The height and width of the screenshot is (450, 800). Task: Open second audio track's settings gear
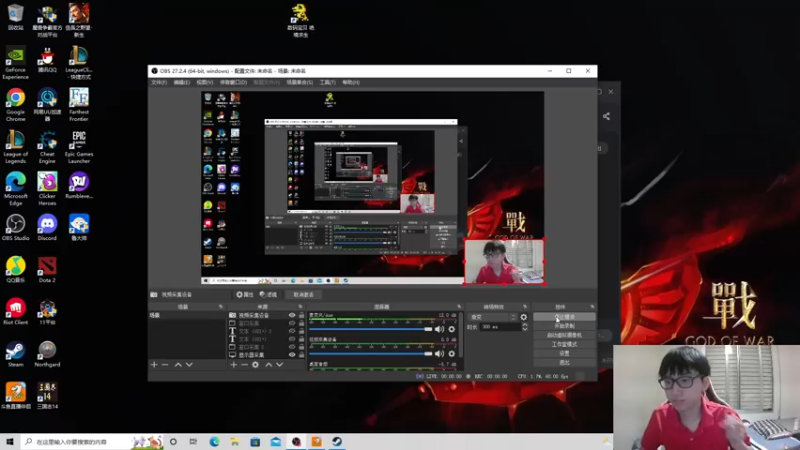coord(452,354)
